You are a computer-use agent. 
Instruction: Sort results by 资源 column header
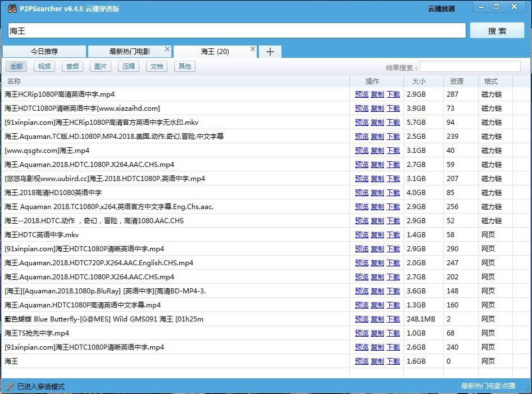456,81
